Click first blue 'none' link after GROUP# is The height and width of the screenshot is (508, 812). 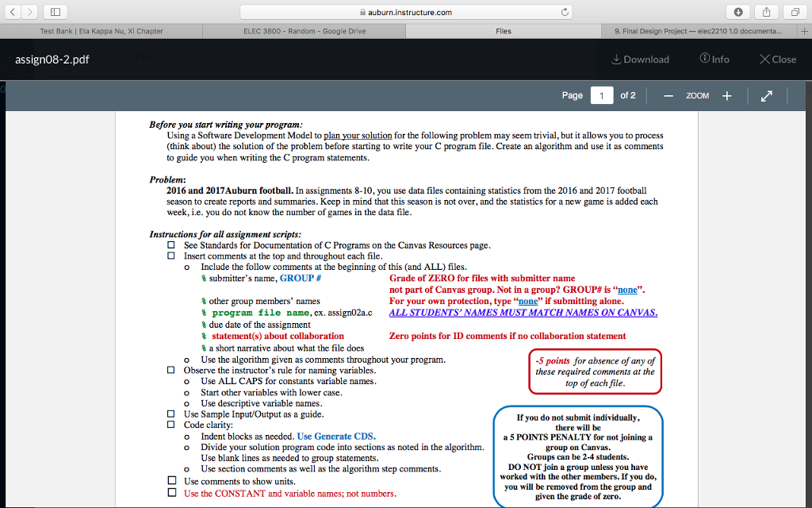(628, 290)
